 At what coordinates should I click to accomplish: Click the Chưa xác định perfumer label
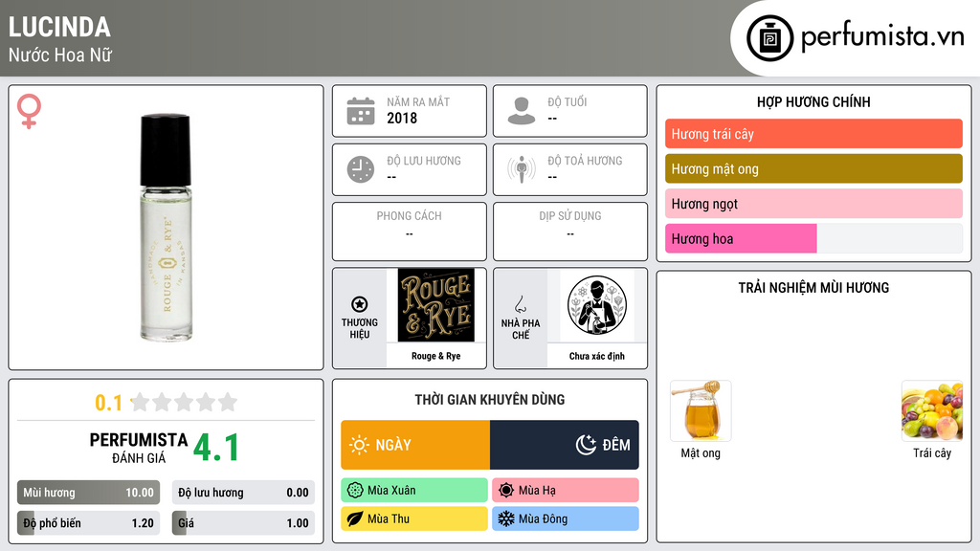pos(597,356)
